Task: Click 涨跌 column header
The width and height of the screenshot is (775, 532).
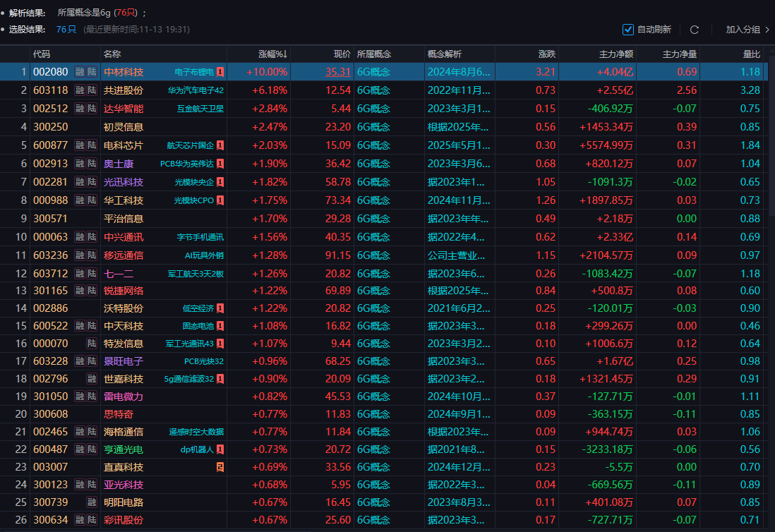Action: pyautogui.click(x=546, y=54)
